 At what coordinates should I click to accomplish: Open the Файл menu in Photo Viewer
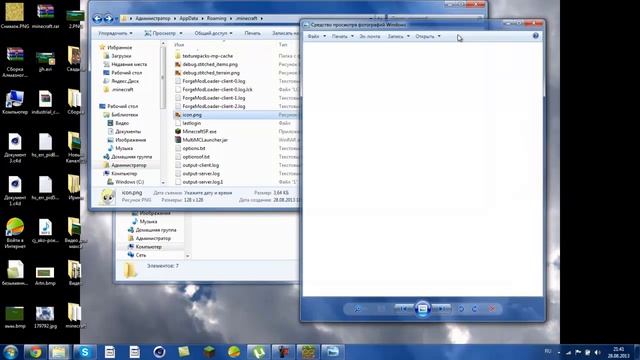[x=316, y=36]
